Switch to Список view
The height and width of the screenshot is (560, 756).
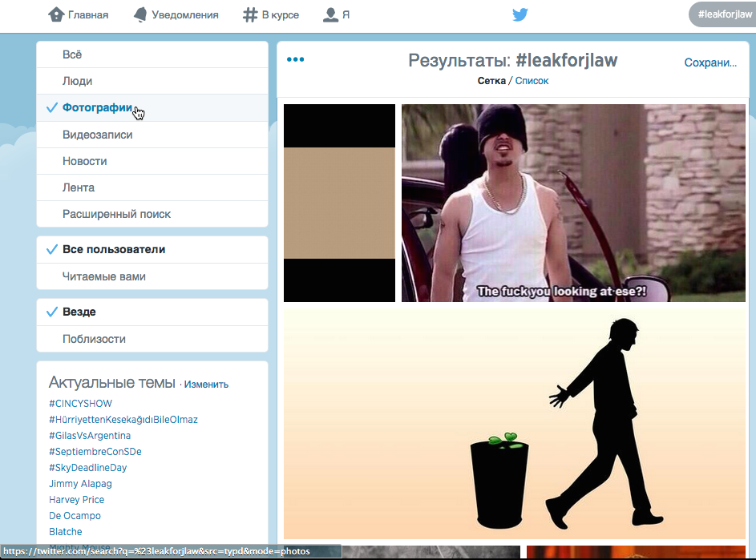tap(532, 81)
